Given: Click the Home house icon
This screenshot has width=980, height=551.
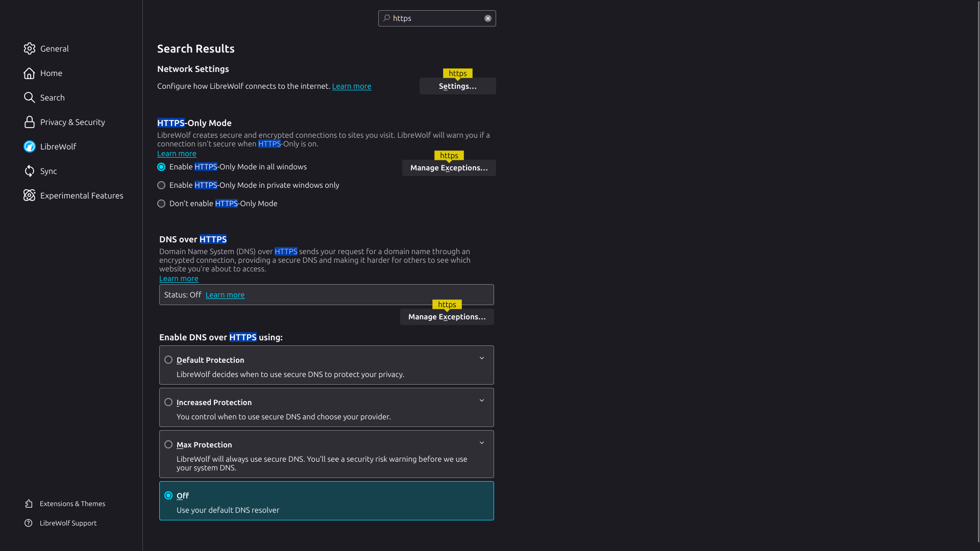Looking at the screenshot, I should pos(30,73).
